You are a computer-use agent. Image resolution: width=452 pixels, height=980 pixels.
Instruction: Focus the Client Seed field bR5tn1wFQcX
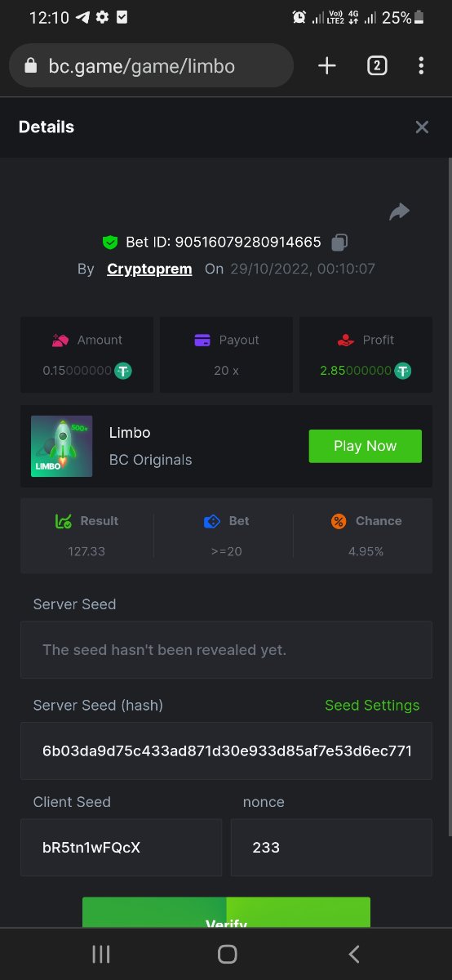click(121, 848)
